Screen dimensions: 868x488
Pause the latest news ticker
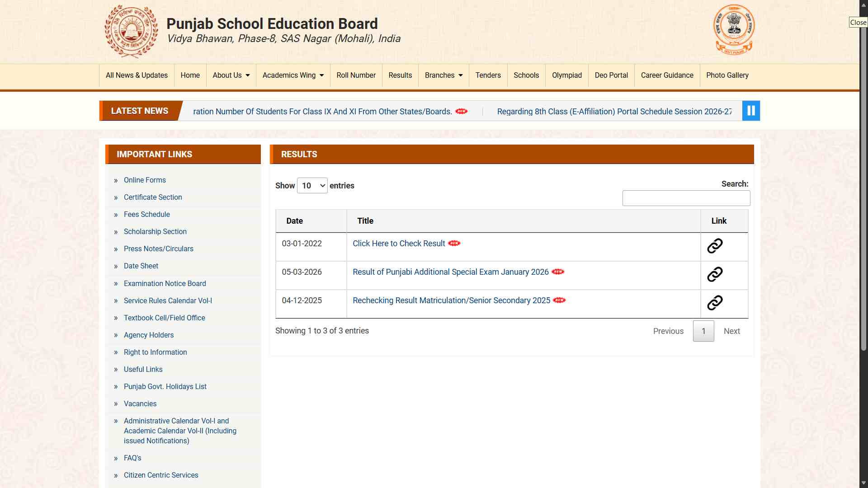point(751,111)
